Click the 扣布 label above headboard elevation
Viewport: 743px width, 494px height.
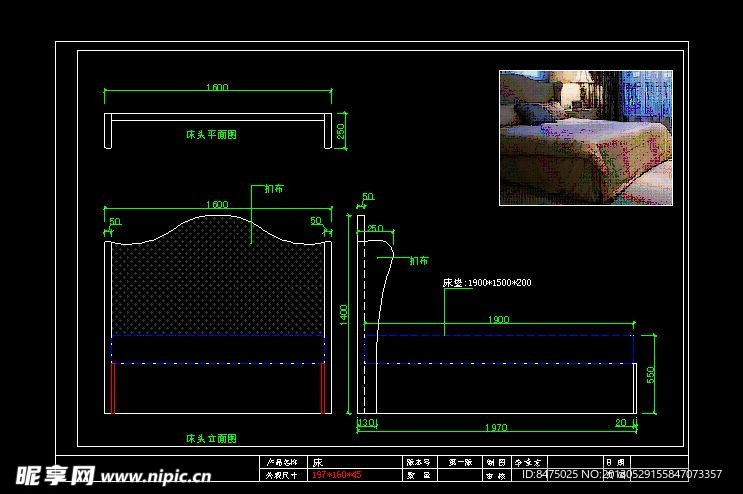pyautogui.click(x=273, y=189)
